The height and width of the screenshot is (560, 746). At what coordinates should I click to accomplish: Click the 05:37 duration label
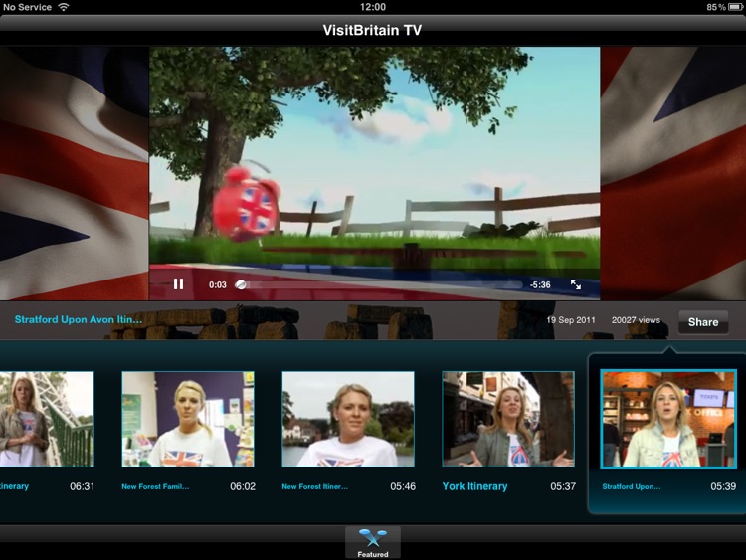563,486
